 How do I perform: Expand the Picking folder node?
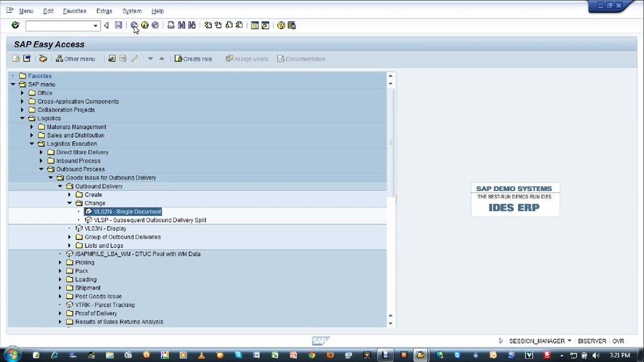60,262
